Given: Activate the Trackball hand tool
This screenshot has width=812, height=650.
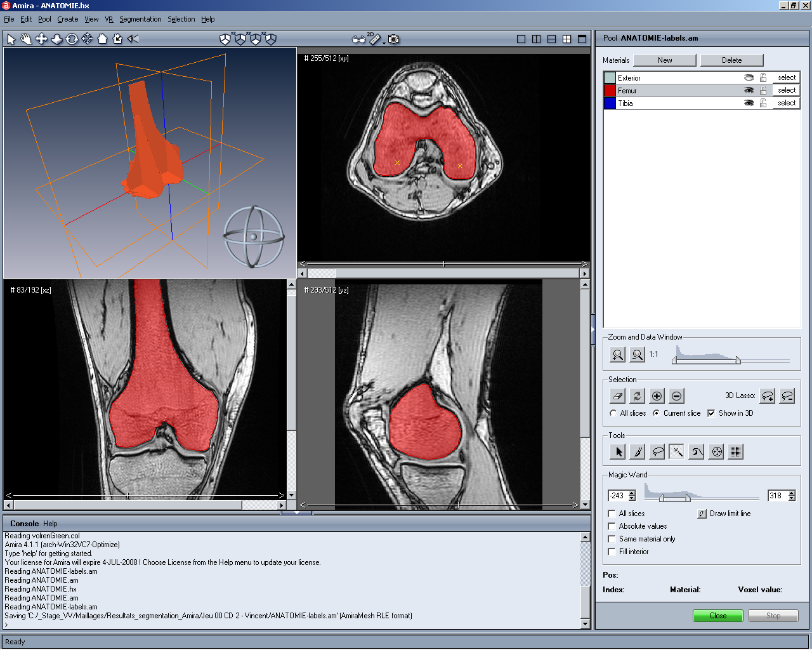Looking at the screenshot, I should 26,39.
